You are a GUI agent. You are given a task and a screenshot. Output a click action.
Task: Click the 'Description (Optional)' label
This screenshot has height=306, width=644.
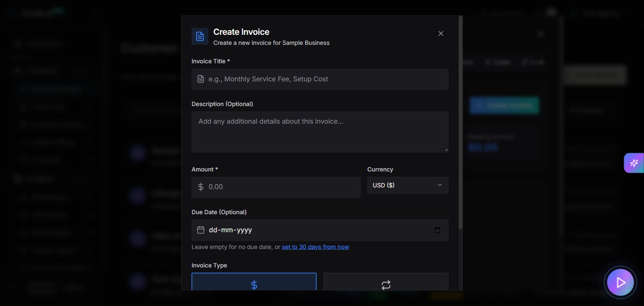click(x=222, y=104)
